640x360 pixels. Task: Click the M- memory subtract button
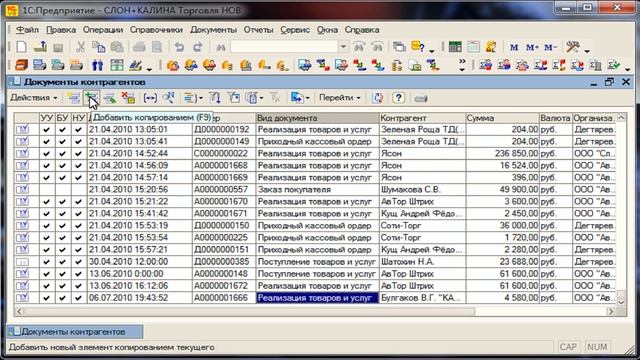point(550,47)
